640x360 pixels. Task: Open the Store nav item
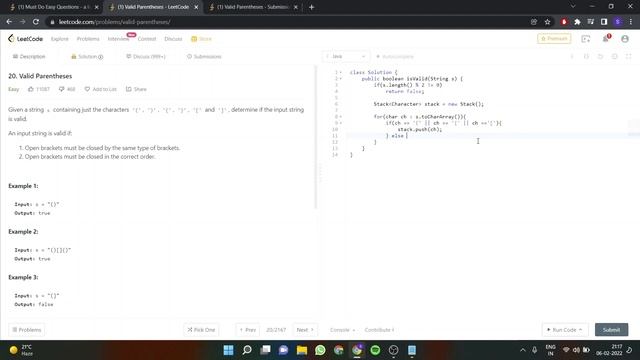coord(201,39)
